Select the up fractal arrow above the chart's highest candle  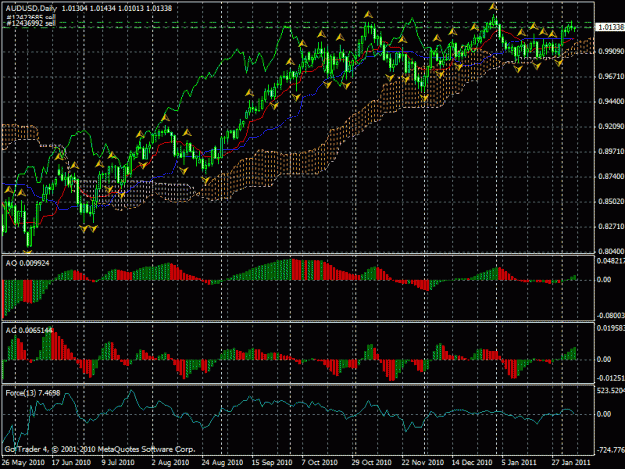(494, 6)
